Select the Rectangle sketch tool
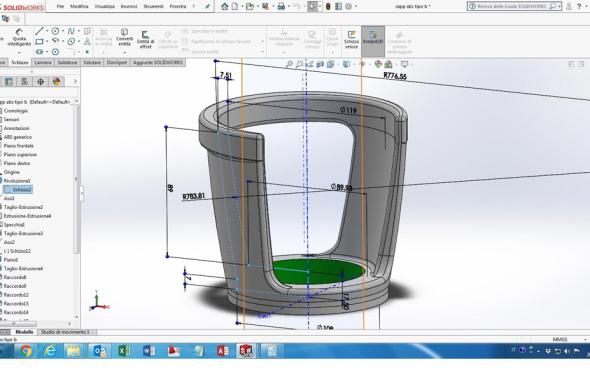590x390 pixels. pos(39,41)
